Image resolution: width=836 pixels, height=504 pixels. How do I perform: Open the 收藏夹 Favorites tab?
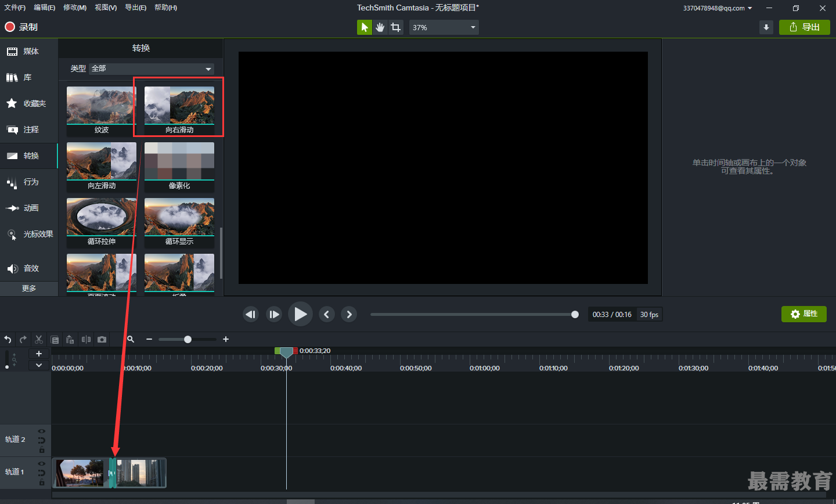[29, 103]
